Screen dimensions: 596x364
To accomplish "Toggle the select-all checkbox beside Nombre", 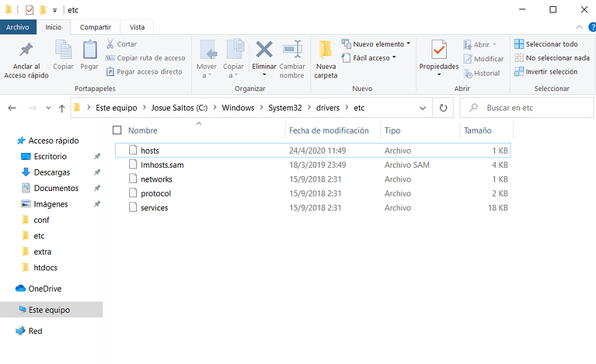I will tap(117, 130).
